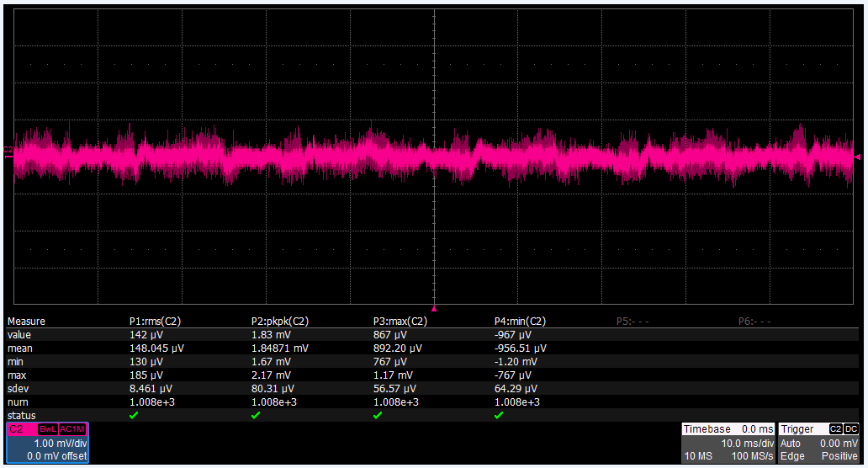Select the P2:pkpk(C2) measurement column header
The image size is (868, 468).
tap(280, 322)
